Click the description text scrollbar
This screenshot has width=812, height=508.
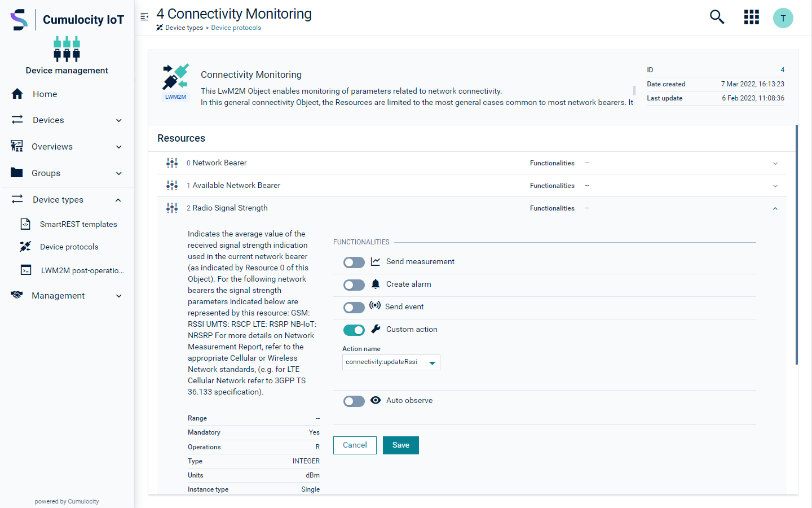point(634,90)
